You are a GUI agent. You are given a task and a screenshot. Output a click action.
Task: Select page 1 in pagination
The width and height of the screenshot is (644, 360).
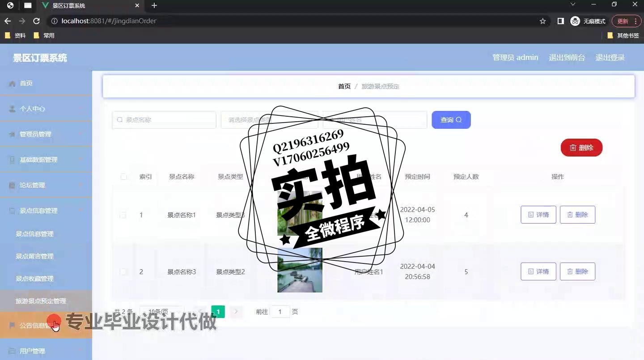click(218, 312)
